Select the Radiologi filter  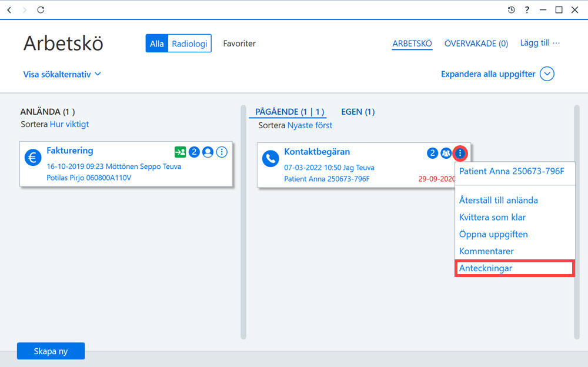[189, 44]
